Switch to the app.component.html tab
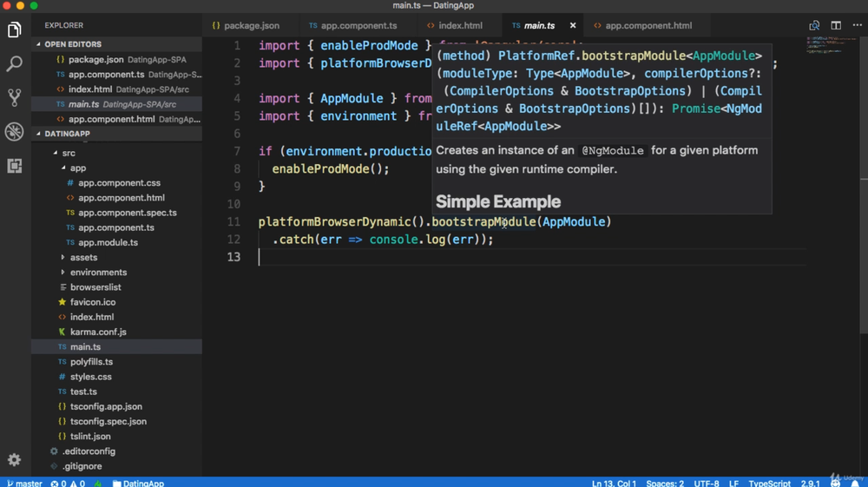The height and width of the screenshot is (487, 868). pos(648,26)
